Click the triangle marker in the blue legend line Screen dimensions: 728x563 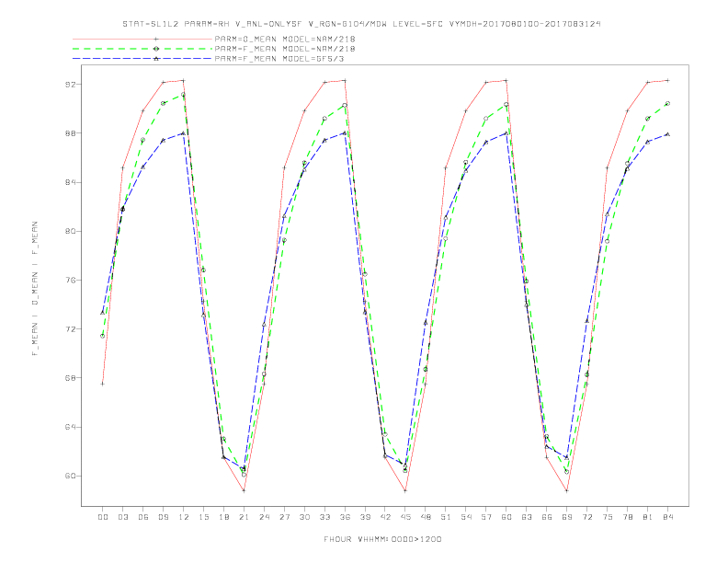(x=156, y=59)
